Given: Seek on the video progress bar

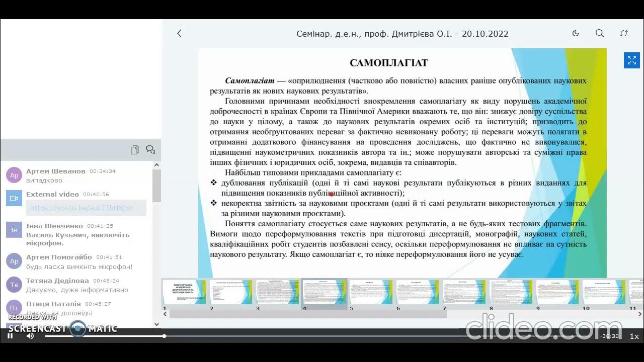Looking at the screenshot, I should (x=322, y=336).
